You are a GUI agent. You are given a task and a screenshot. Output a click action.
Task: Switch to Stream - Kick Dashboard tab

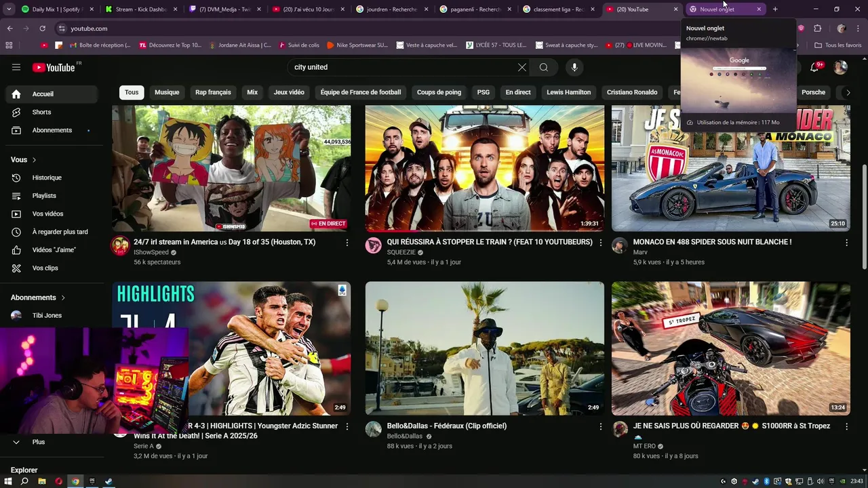pos(142,9)
